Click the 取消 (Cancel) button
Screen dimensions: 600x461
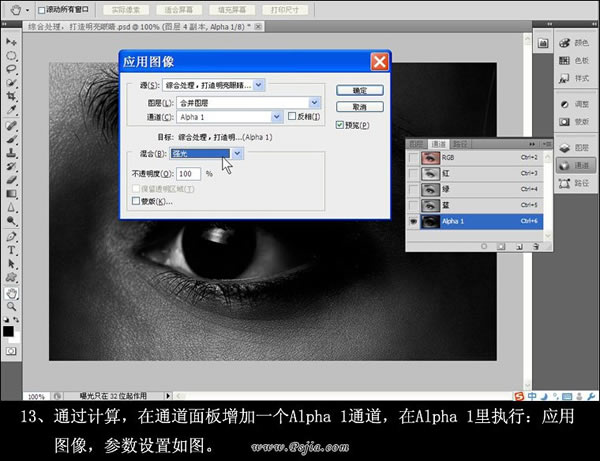click(360, 107)
